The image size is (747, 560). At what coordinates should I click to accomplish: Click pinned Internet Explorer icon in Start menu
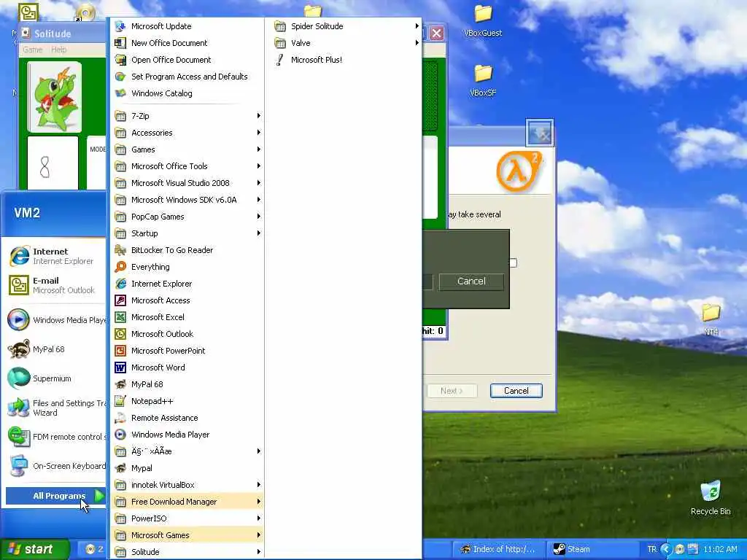(19, 256)
